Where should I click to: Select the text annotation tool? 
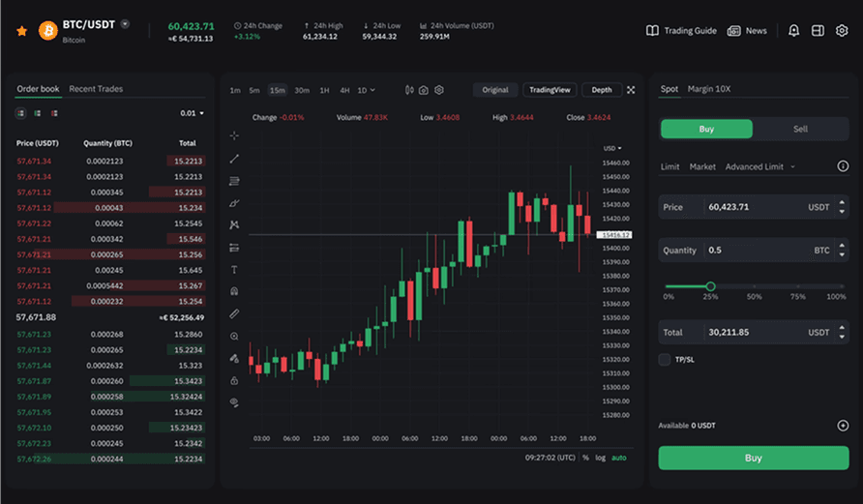[x=234, y=270]
